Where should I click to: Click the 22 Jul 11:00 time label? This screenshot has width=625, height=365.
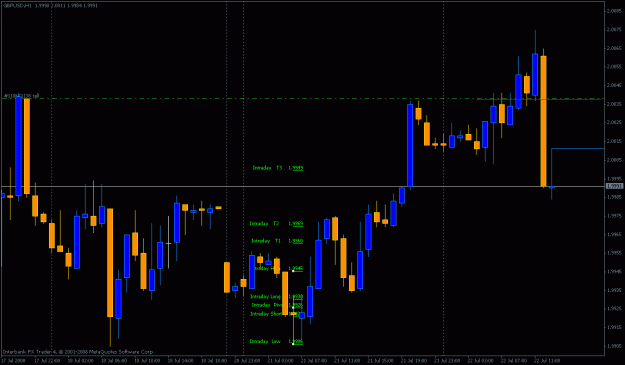click(547, 361)
